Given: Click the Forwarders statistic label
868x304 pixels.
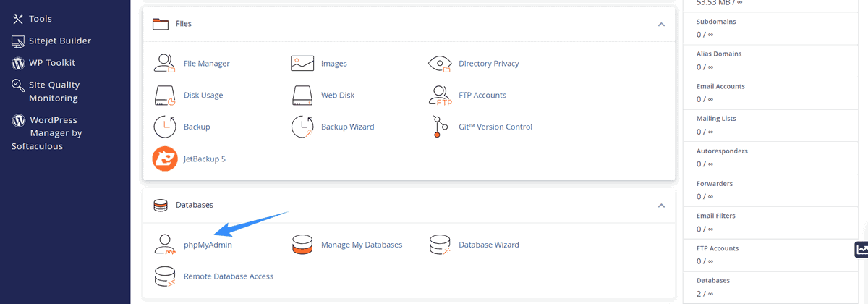Looking at the screenshot, I should pos(715,184).
